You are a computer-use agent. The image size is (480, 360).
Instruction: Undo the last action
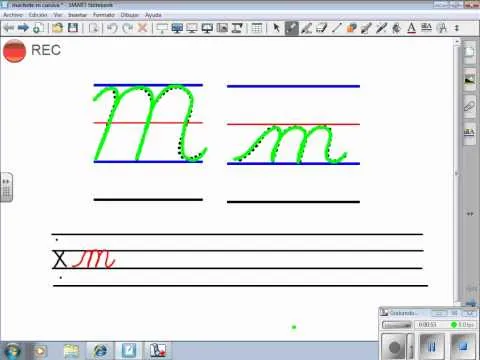[x=112, y=28]
